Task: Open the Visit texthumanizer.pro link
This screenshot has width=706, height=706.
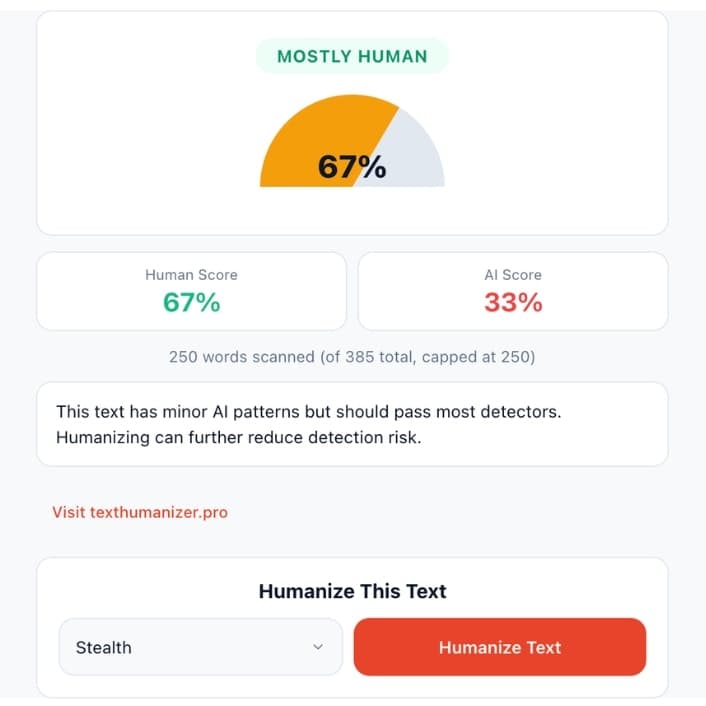Action: 140,512
